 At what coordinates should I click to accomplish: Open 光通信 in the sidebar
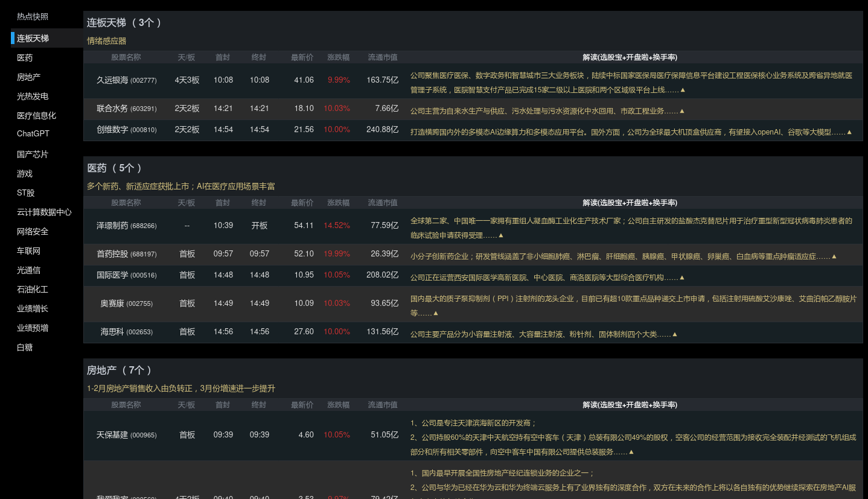(x=28, y=270)
